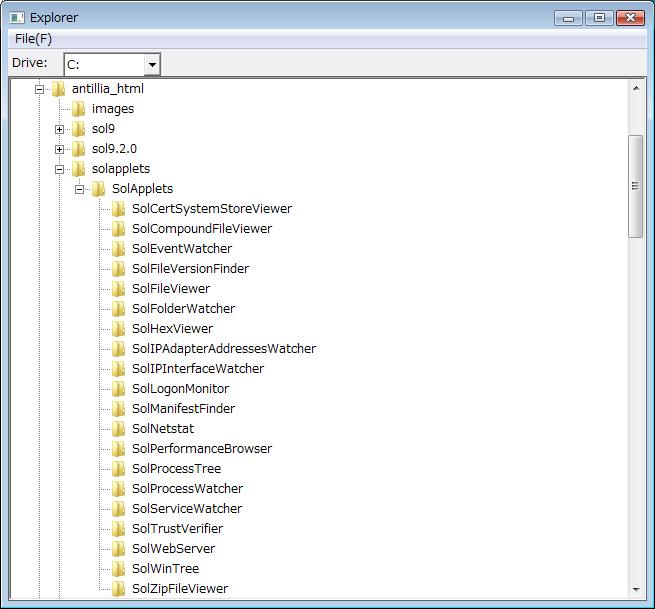Click the SolFileViewer folder icon
The width and height of the screenshot is (655, 609).
point(118,289)
